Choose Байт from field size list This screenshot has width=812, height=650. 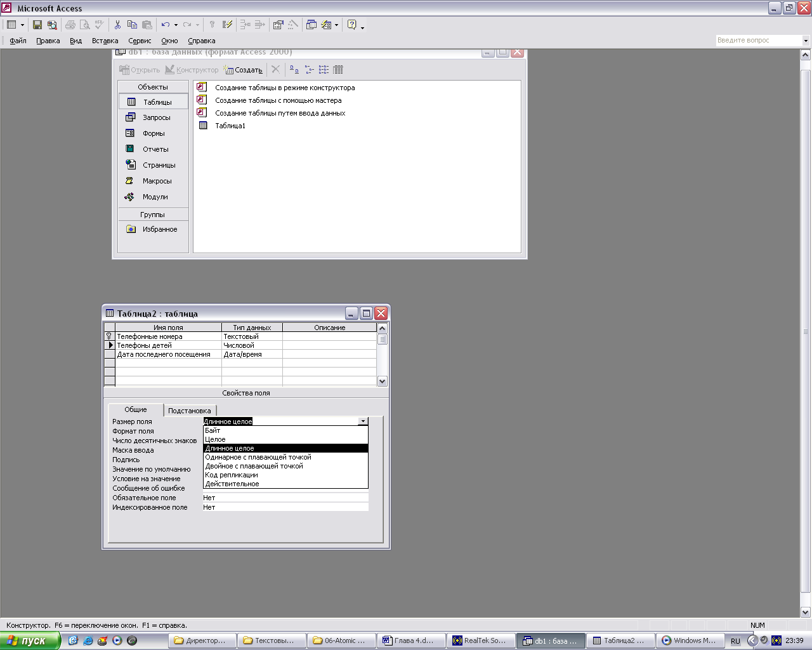tap(285, 430)
